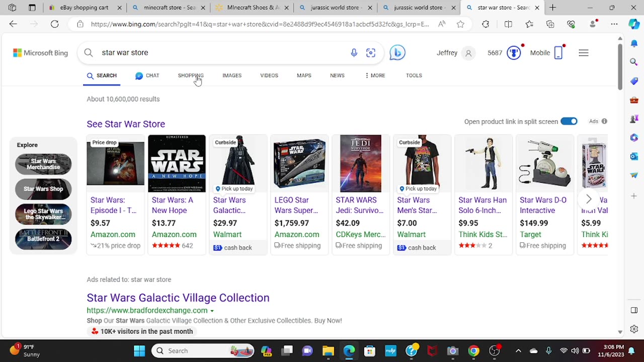
Task: Expand the bradfordexchange.com URL dropdown arrow
Action: 212,311
